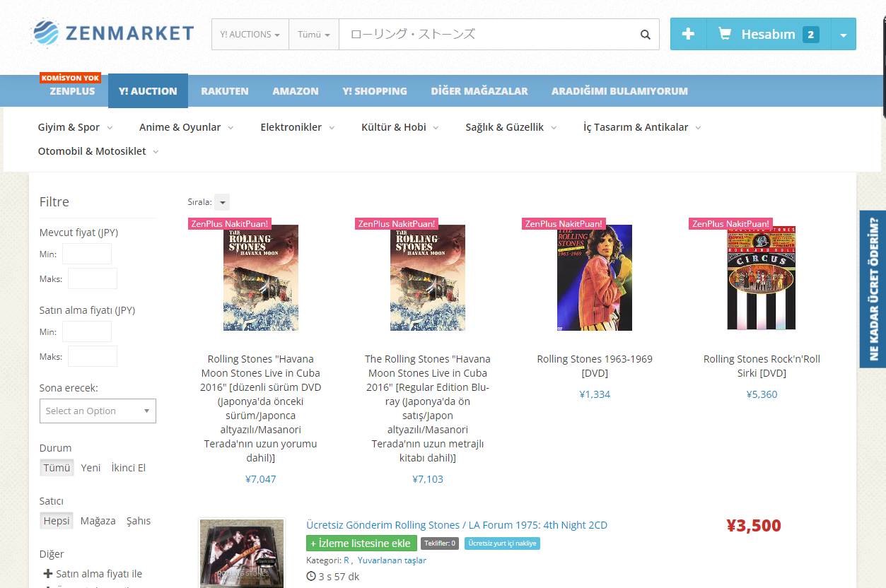Open Havana Moon DVD product title
Image resolution: width=886 pixels, height=588 pixels.
pos(261,408)
